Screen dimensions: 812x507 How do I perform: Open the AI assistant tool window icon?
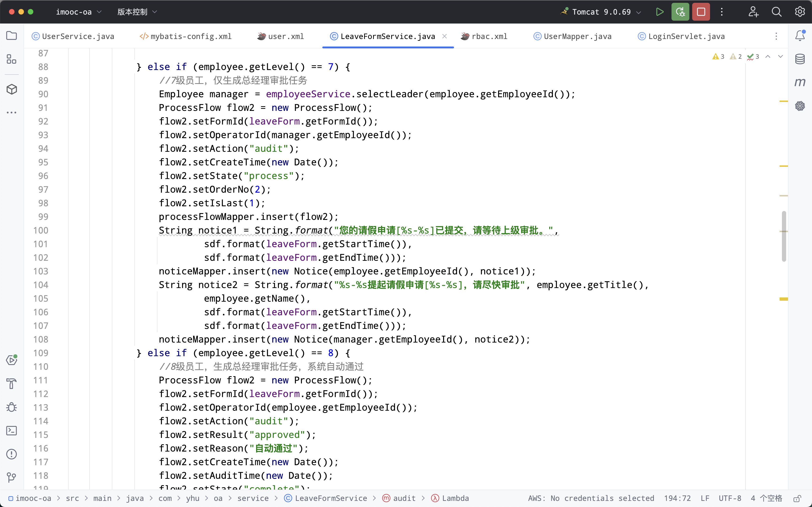tap(800, 106)
